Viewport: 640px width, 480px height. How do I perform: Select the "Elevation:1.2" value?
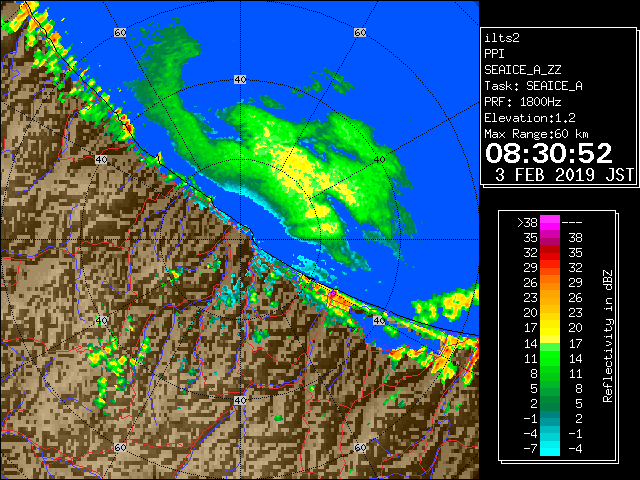pos(530,118)
